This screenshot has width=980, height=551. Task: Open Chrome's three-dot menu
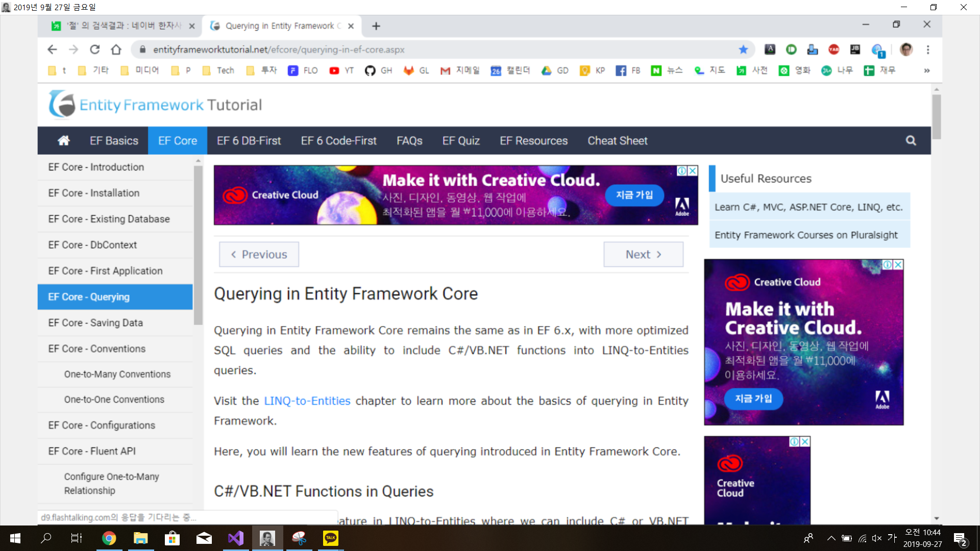(x=928, y=49)
